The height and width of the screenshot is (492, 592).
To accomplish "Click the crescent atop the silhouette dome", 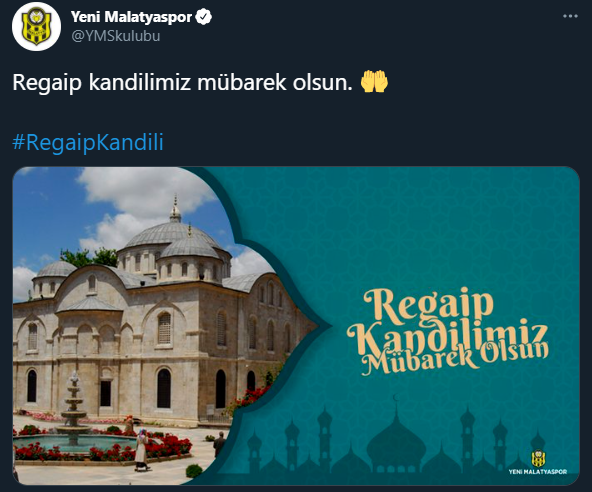I will (x=396, y=398).
